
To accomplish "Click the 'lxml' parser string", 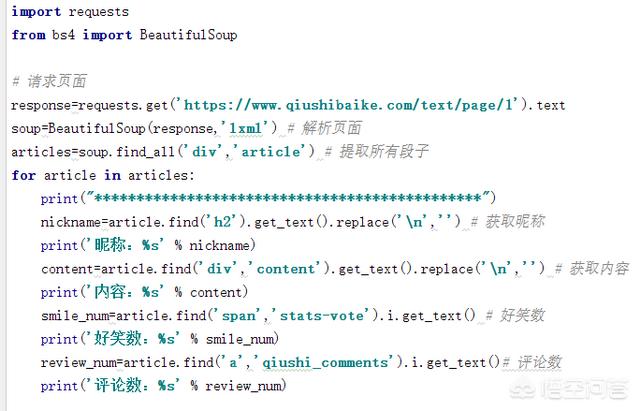I will coord(246,129).
